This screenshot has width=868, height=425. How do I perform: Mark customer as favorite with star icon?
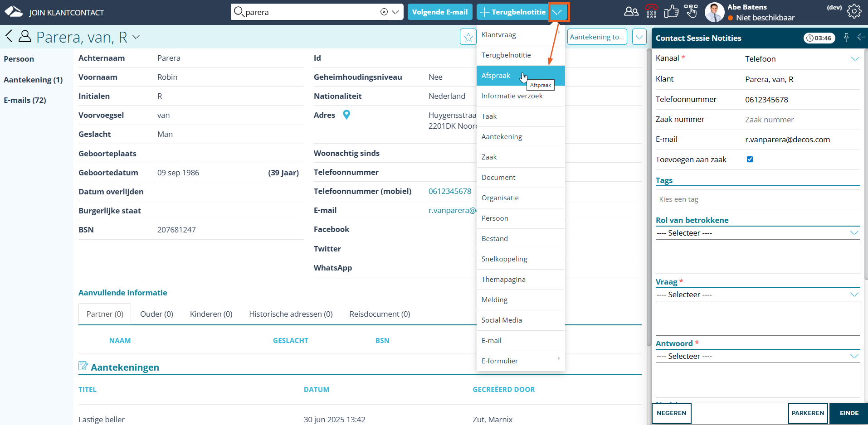(x=468, y=37)
